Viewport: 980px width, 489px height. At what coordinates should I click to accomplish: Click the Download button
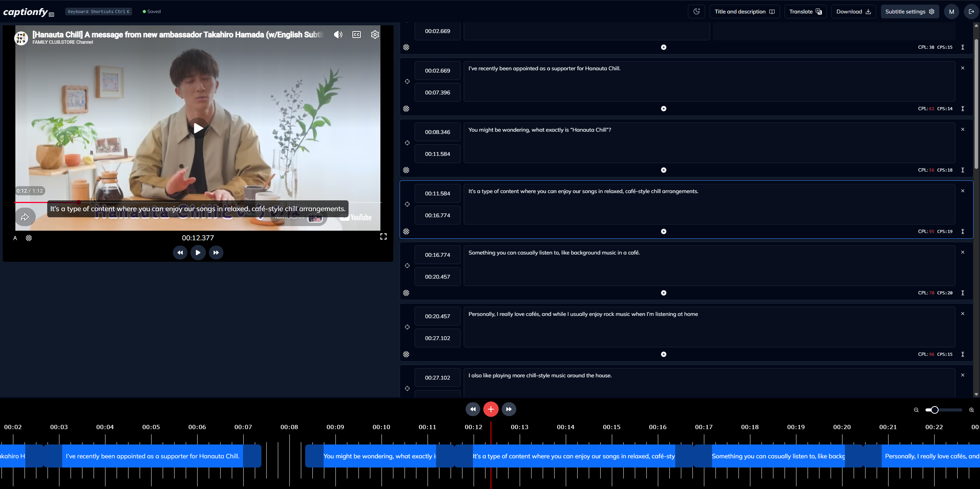pyautogui.click(x=853, y=12)
